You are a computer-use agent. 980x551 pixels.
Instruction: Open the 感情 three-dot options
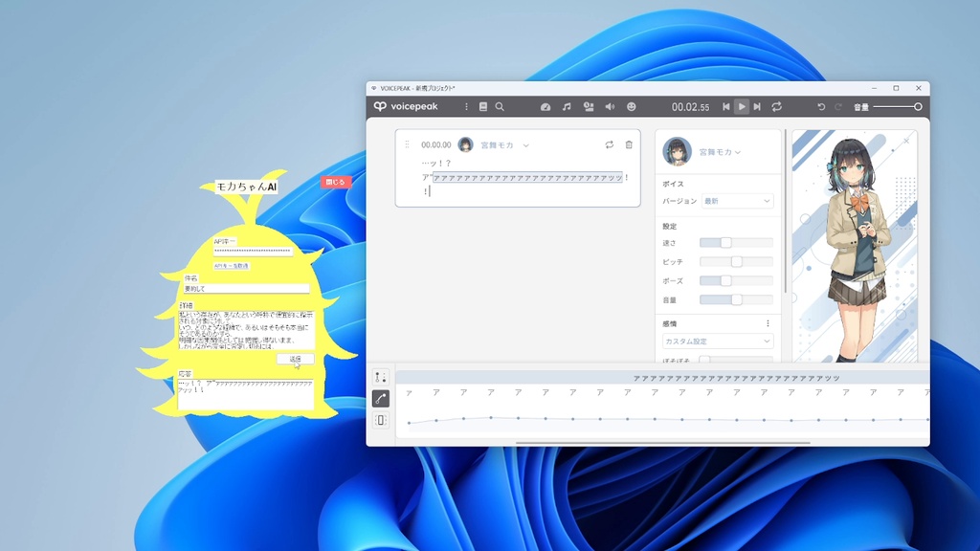pos(768,323)
